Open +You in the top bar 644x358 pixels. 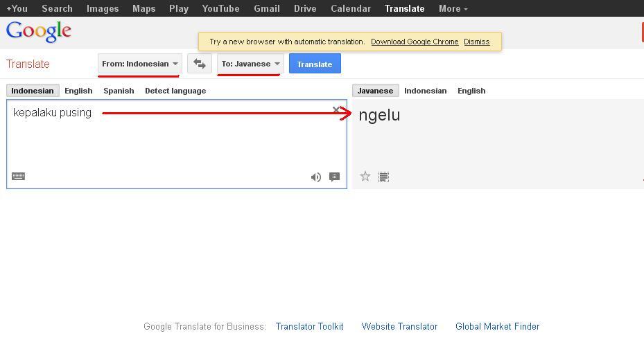pyautogui.click(x=17, y=8)
